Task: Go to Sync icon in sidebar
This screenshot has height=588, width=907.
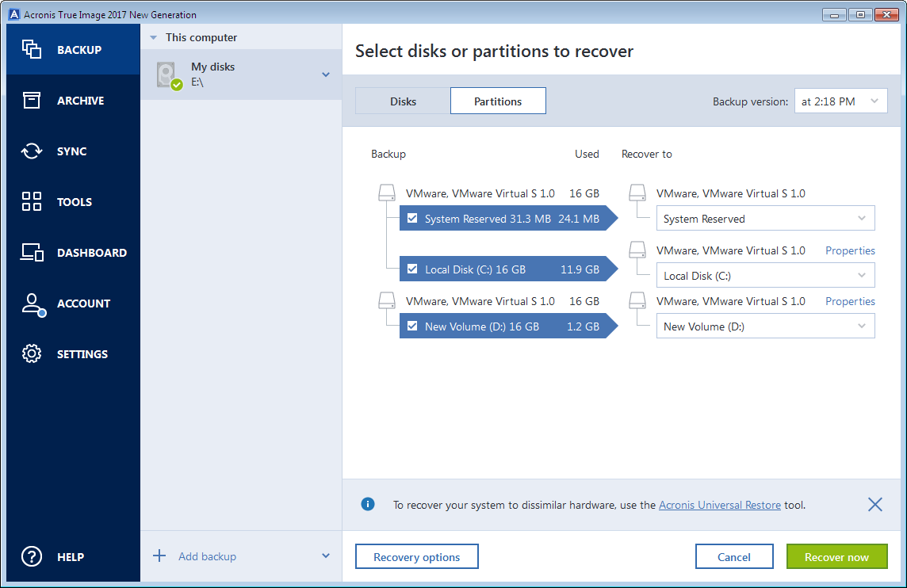Action: click(32, 151)
